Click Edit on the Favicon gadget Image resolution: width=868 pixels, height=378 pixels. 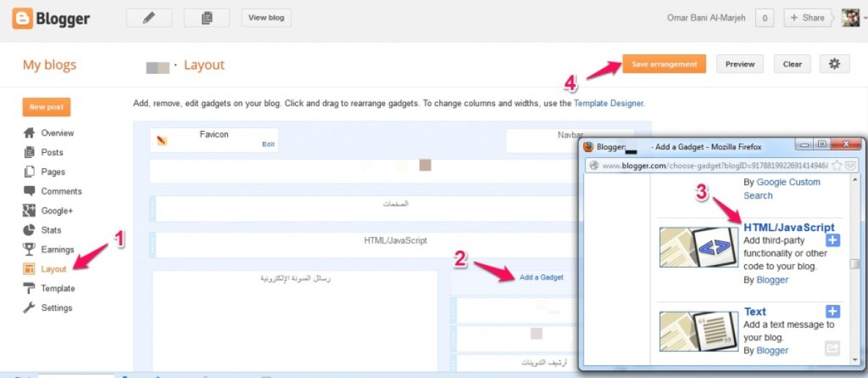point(268,144)
